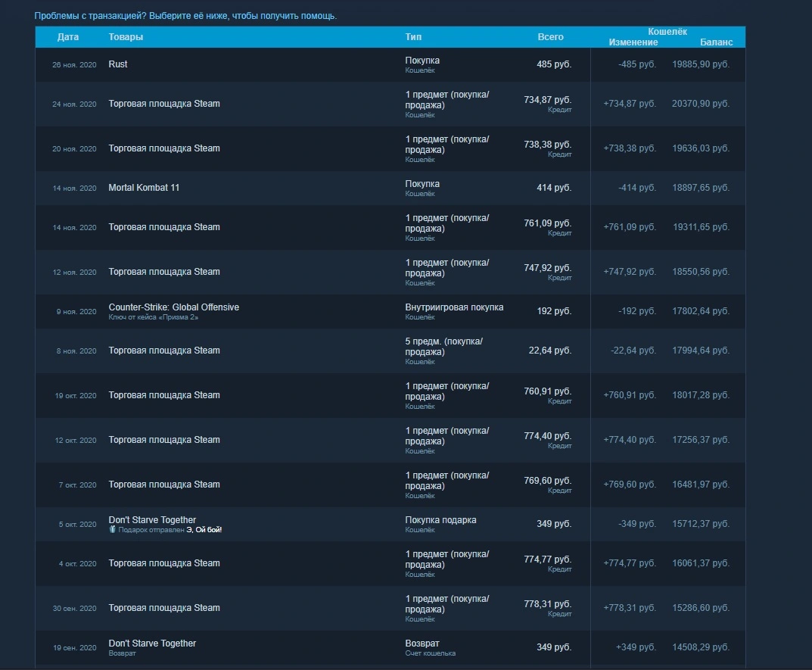The width and height of the screenshot is (812, 670).
Task: Click the balance '20370,90 руб.'
Action: coord(701,104)
